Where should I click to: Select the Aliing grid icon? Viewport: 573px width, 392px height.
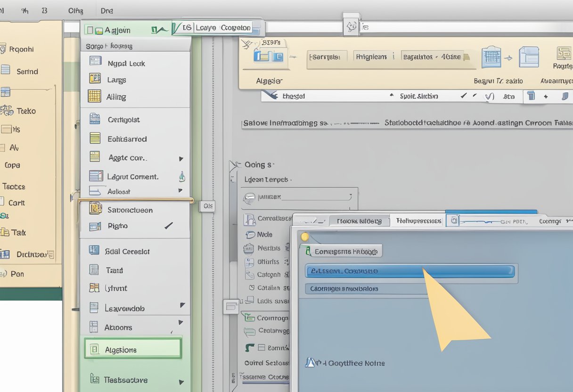[94, 96]
